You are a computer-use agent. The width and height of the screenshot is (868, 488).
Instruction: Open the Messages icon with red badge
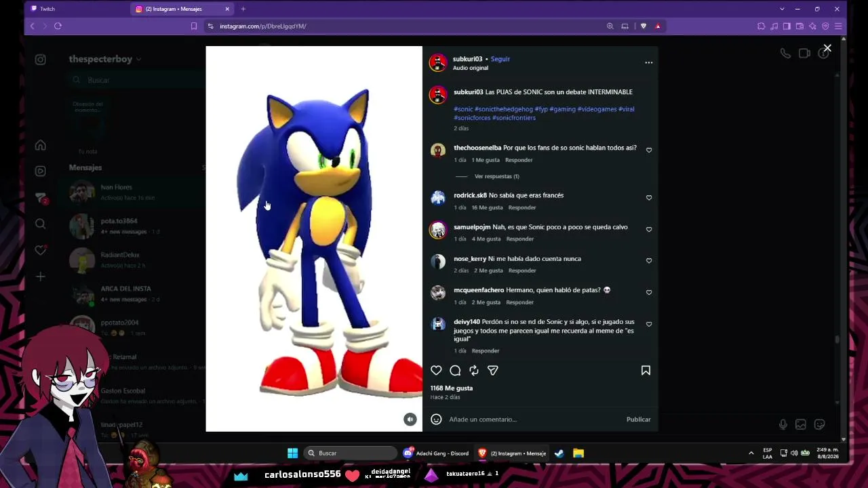pyautogui.click(x=41, y=197)
